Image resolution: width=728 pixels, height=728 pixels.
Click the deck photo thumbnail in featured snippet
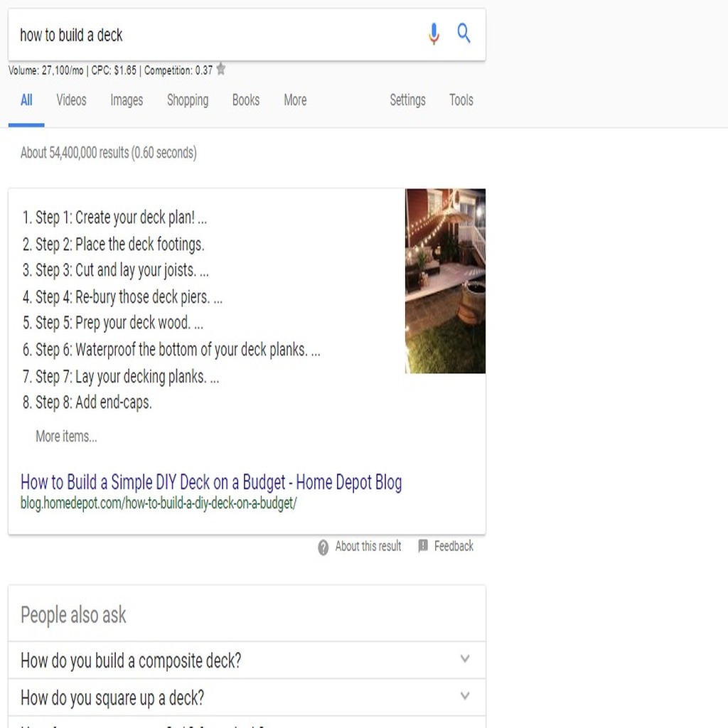click(x=445, y=281)
